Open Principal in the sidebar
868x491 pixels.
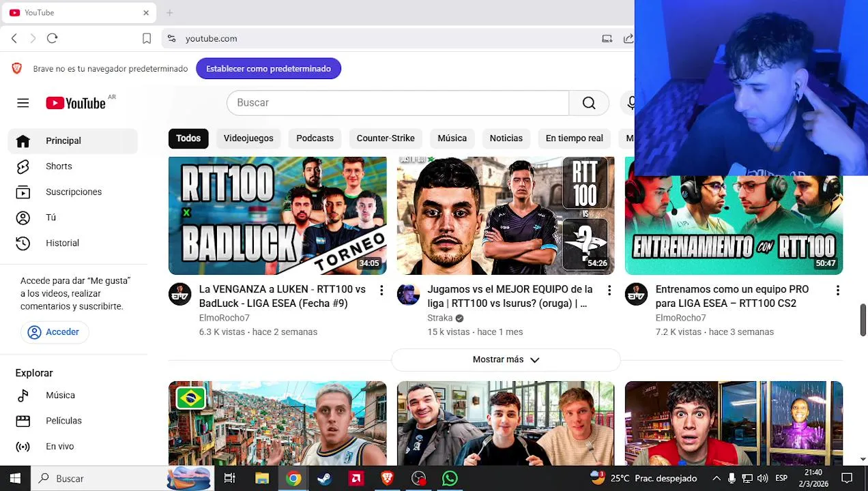(73, 140)
